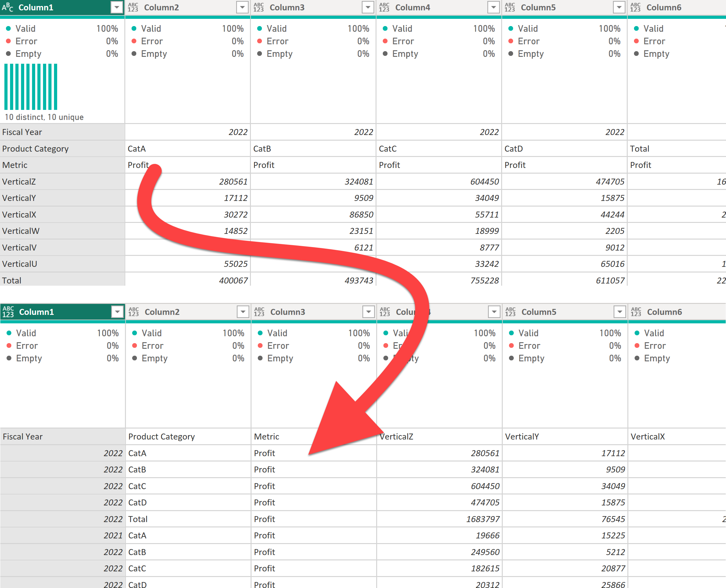Select the top table Column4 header
Viewport: 726px width, 588px height.
[439, 7]
